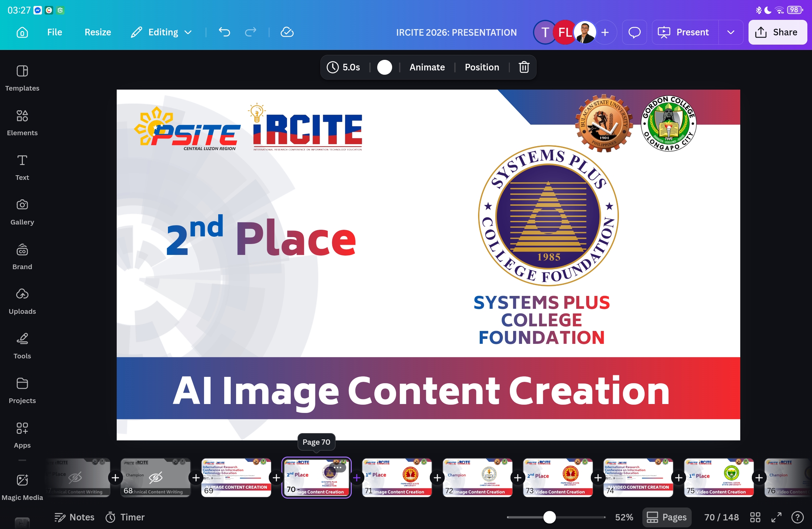Open collaborator T avatar
Viewport: 812px width, 529px height.
point(545,32)
